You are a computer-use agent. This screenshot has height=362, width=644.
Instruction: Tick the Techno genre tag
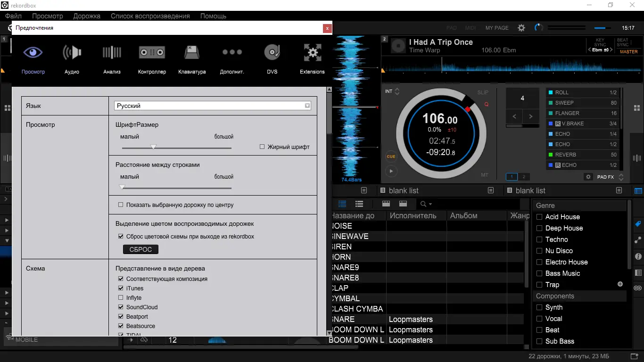click(x=539, y=239)
